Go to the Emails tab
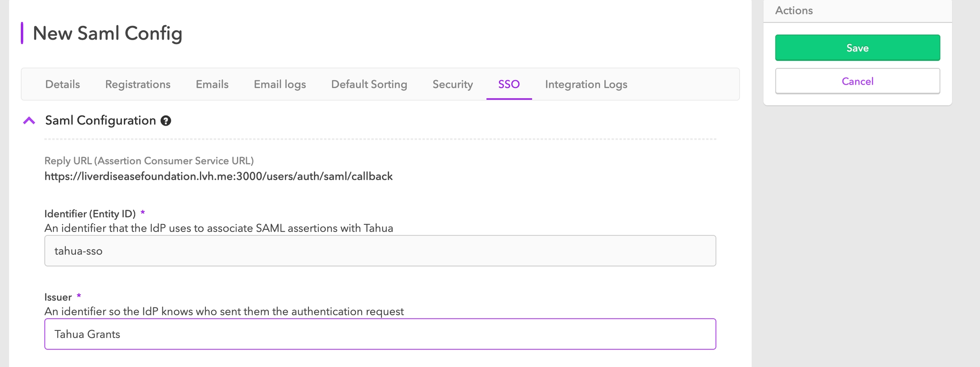The width and height of the screenshot is (980, 367). point(212,84)
